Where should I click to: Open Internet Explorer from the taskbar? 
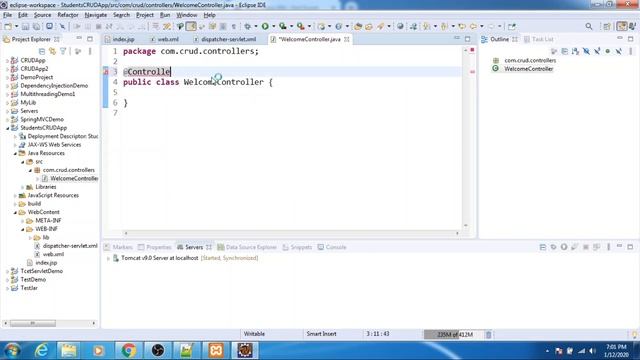point(41,350)
